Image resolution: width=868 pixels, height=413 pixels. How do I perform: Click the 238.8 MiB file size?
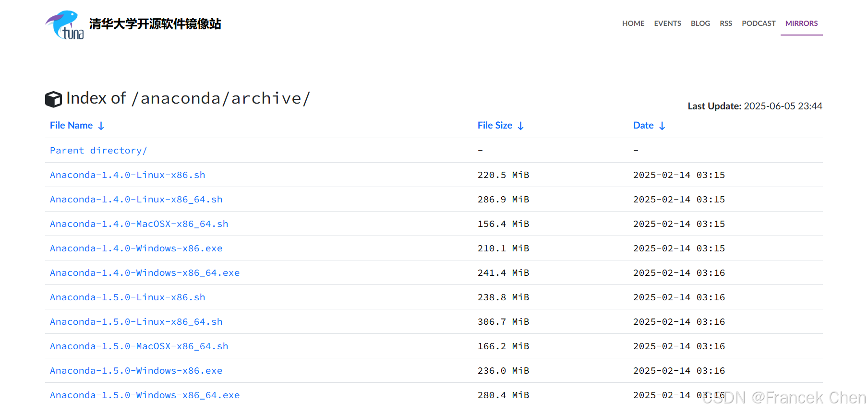tap(503, 297)
